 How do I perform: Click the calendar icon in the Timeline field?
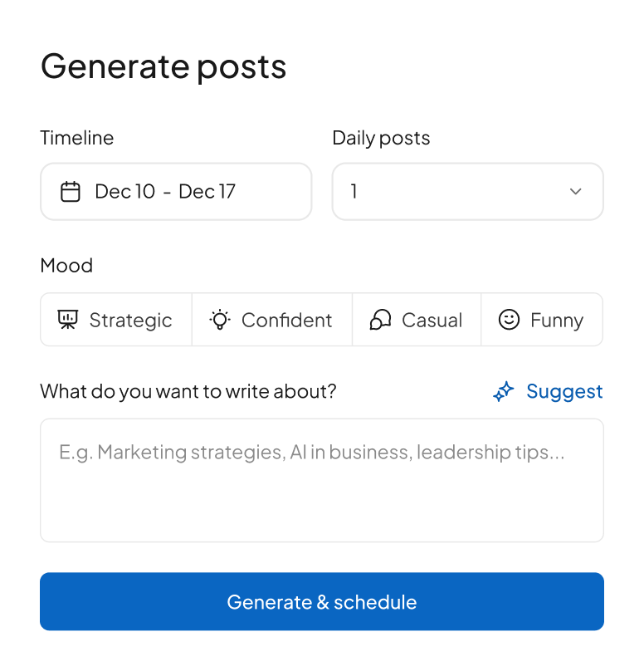(72, 191)
